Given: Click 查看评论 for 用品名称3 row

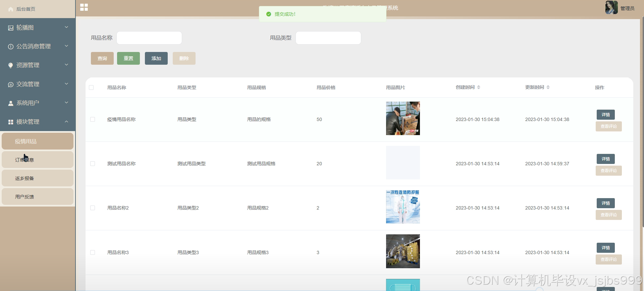Looking at the screenshot, I should pyautogui.click(x=609, y=259).
